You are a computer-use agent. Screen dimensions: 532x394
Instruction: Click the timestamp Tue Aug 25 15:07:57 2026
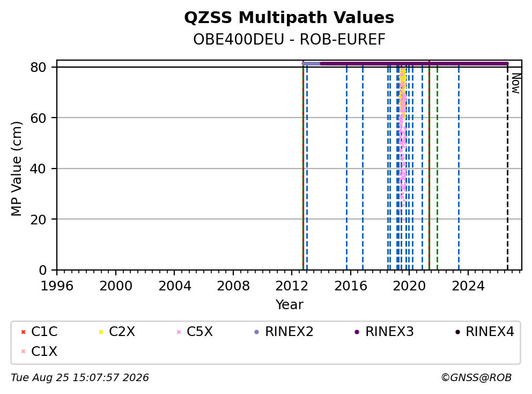click(x=80, y=378)
